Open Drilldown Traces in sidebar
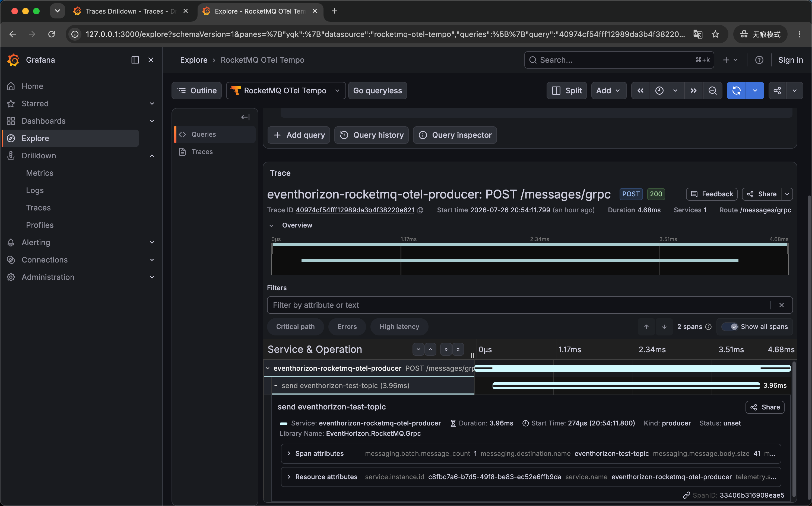The width and height of the screenshot is (812, 506). tap(38, 208)
